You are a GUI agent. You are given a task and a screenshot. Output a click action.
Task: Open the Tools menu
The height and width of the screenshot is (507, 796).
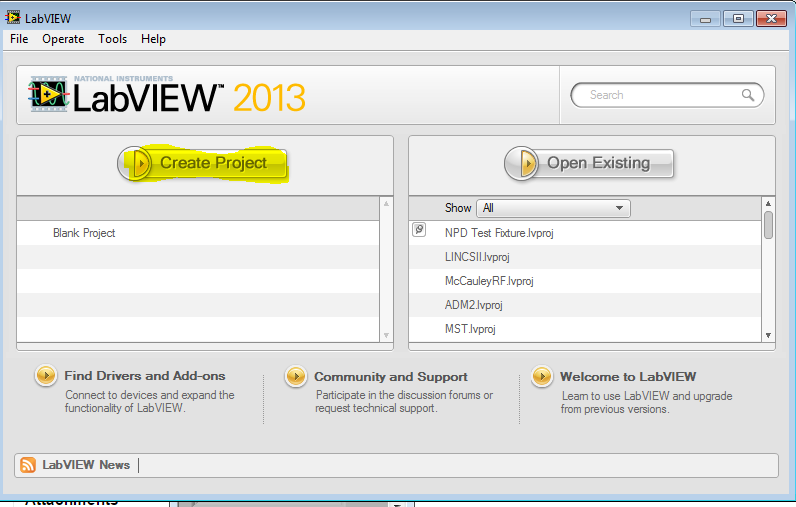[x=112, y=39]
